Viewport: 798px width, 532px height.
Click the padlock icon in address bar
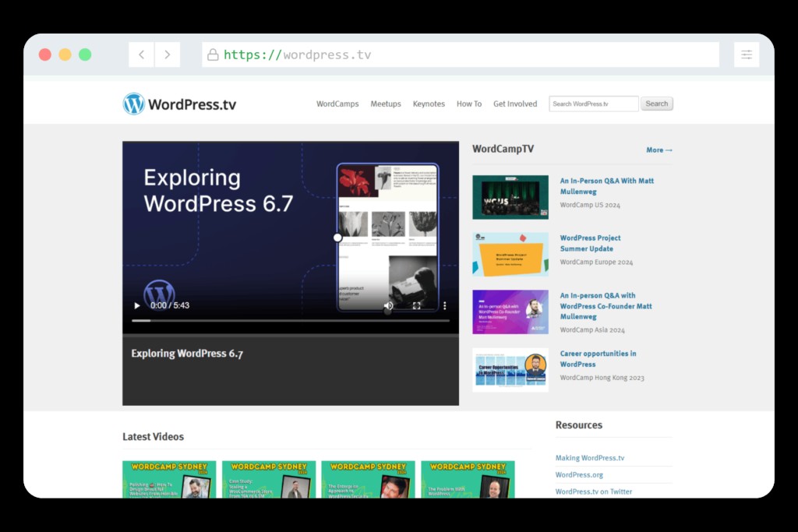(x=213, y=55)
